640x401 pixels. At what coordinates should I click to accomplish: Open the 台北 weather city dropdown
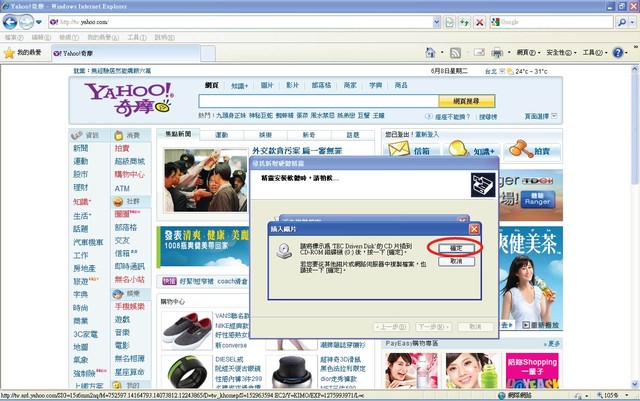click(502, 71)
